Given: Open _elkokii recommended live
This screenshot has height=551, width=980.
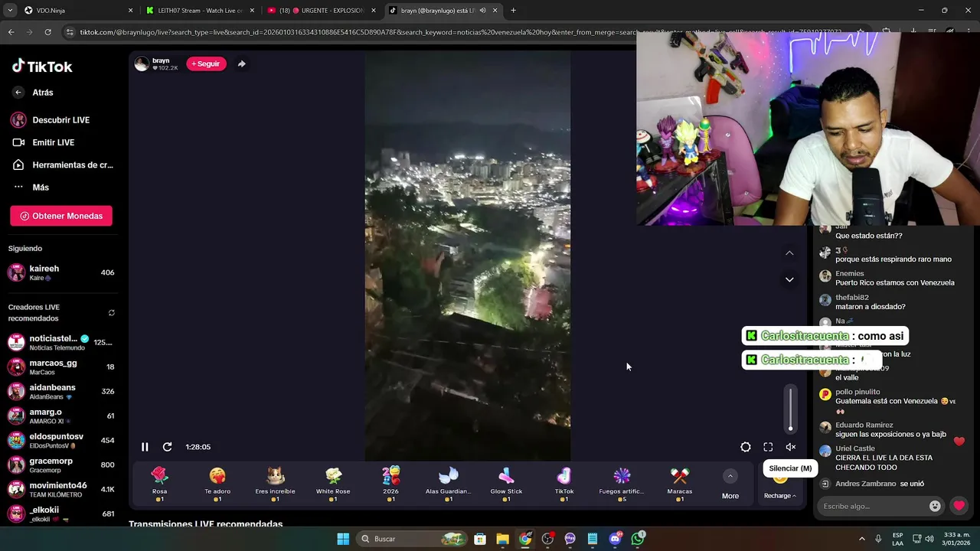Looking at the screenshot, I should coord(61,514).
